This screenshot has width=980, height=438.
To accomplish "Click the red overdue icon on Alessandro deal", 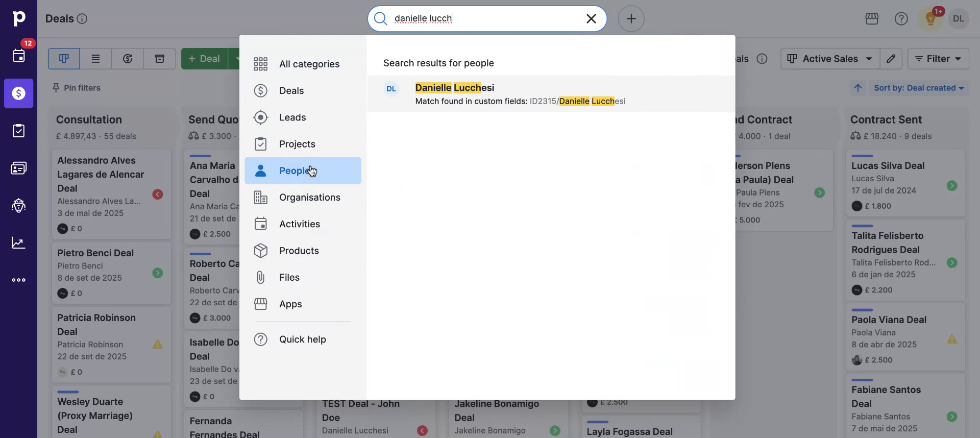I will tap(158, 194).
